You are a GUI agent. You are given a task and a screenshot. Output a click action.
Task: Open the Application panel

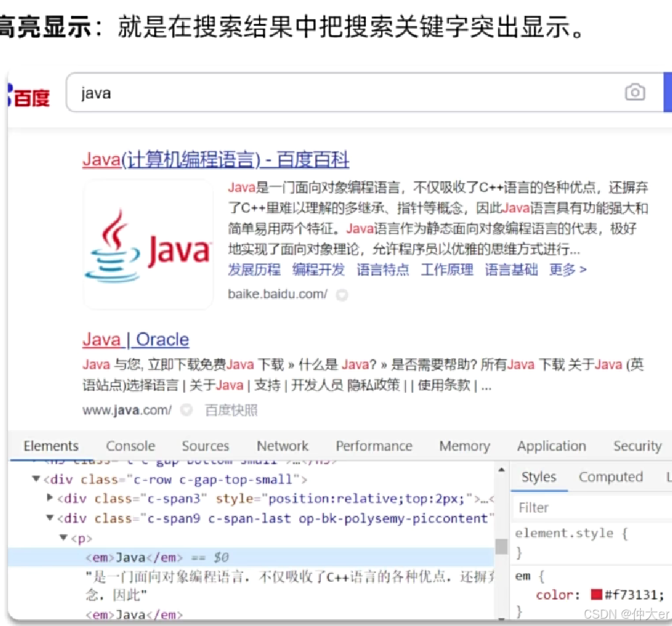552,445
